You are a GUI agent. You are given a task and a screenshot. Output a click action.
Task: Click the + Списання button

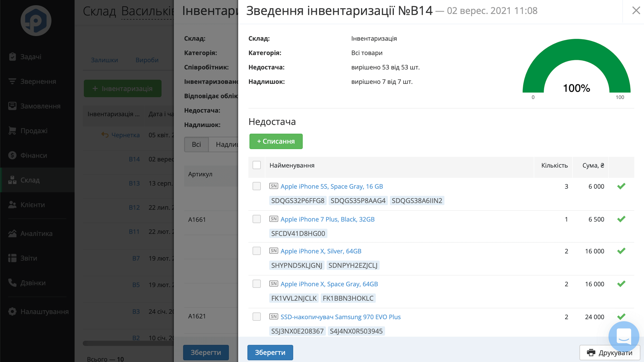coord(276,141)
